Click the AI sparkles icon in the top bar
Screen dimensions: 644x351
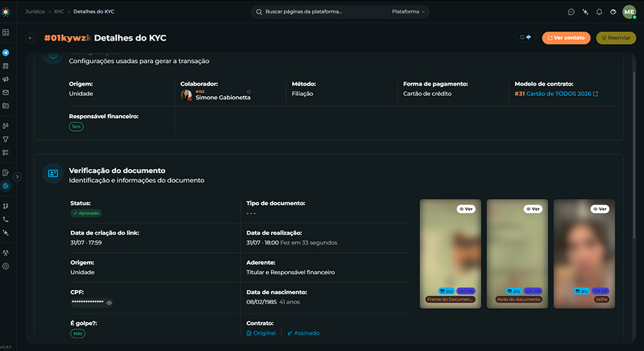click(x=585, y=12)
